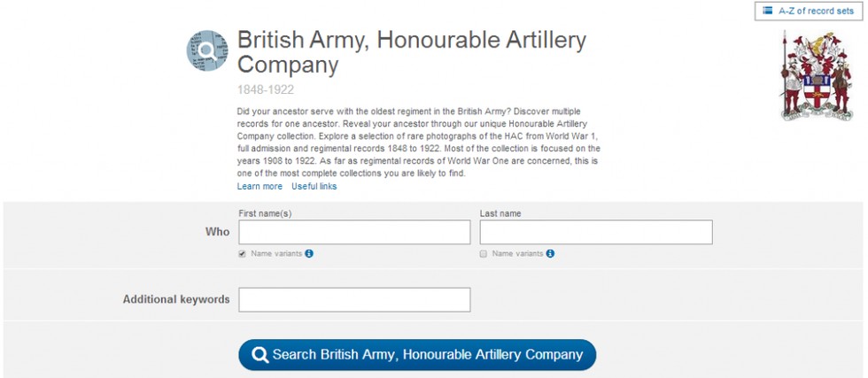Image resolution: width=868 pixels, height=378 pixels.
Task: Enable Name variants under Last name
Action: coord(484,254)
